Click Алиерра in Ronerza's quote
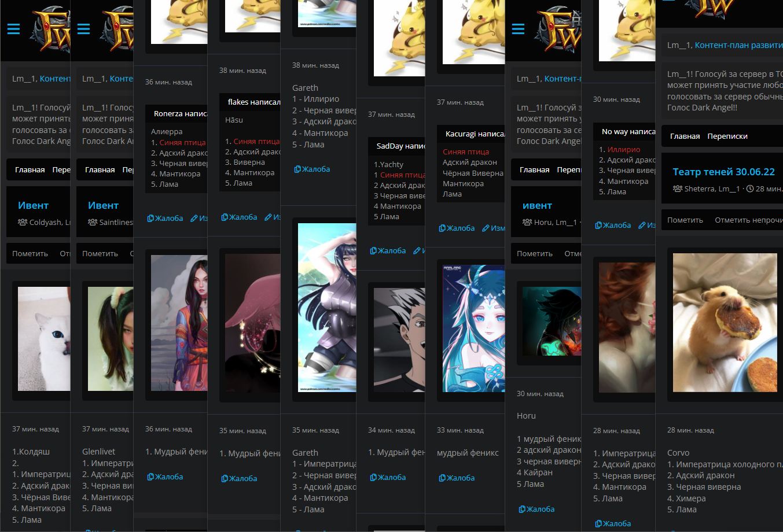Image resolution: width=783 pixels, height=532 pixels. click(167, 131)
